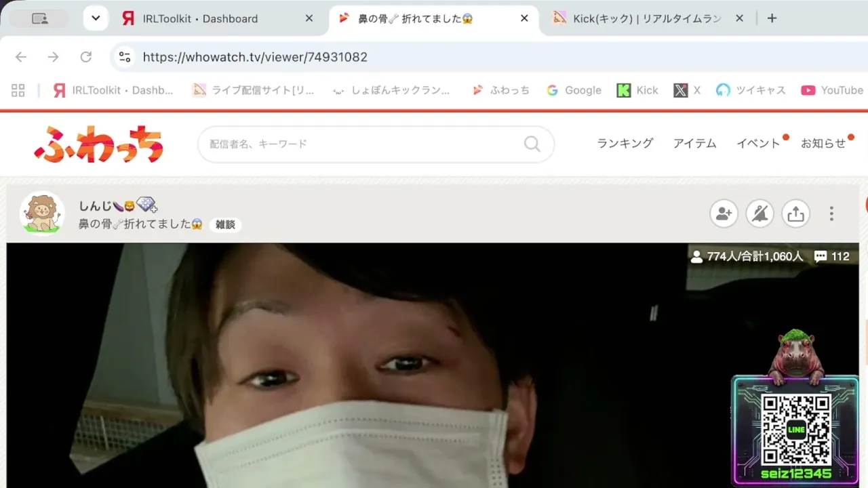The image size is (868, 488).
Task: Click the ふわっち site logo
Action: pos(99,144)
